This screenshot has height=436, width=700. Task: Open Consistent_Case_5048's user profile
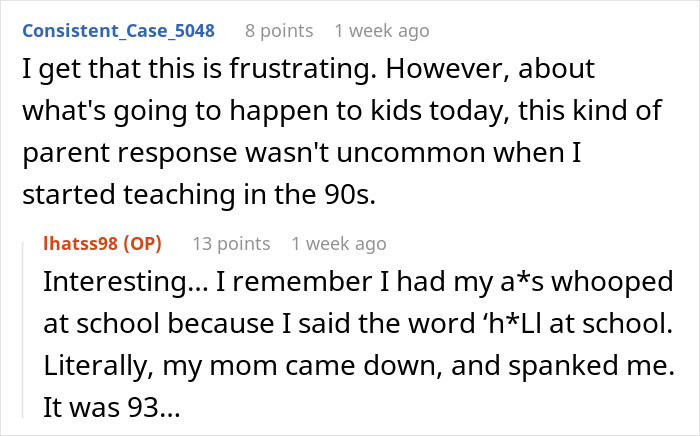click(118, 31)
